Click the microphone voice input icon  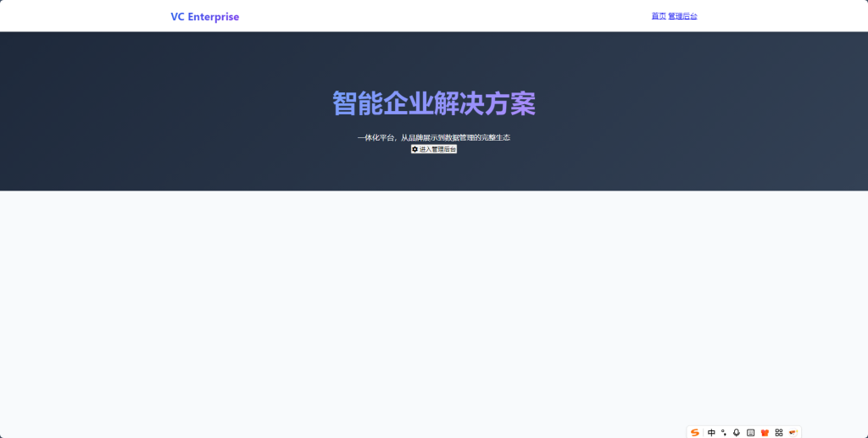(737, 432)
